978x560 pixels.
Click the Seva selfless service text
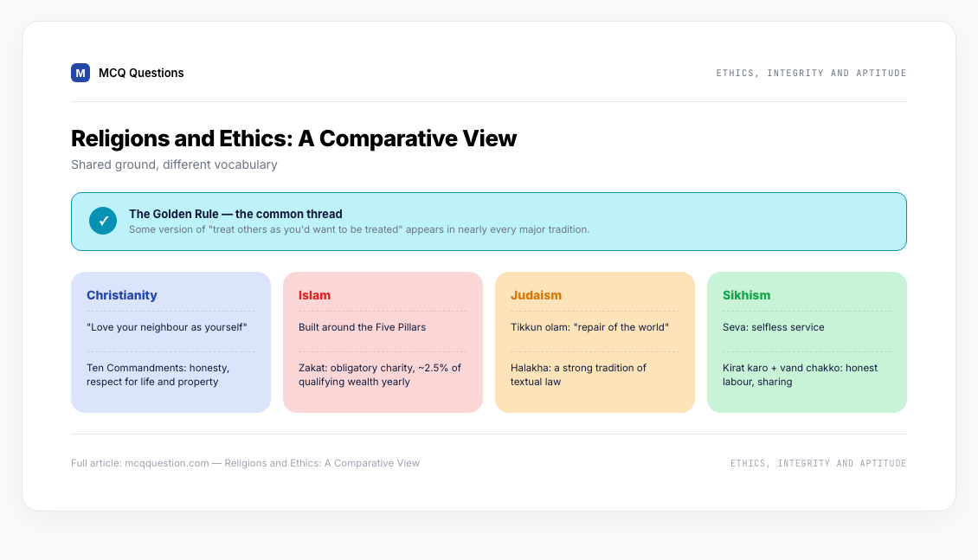[x=774, y=327]
